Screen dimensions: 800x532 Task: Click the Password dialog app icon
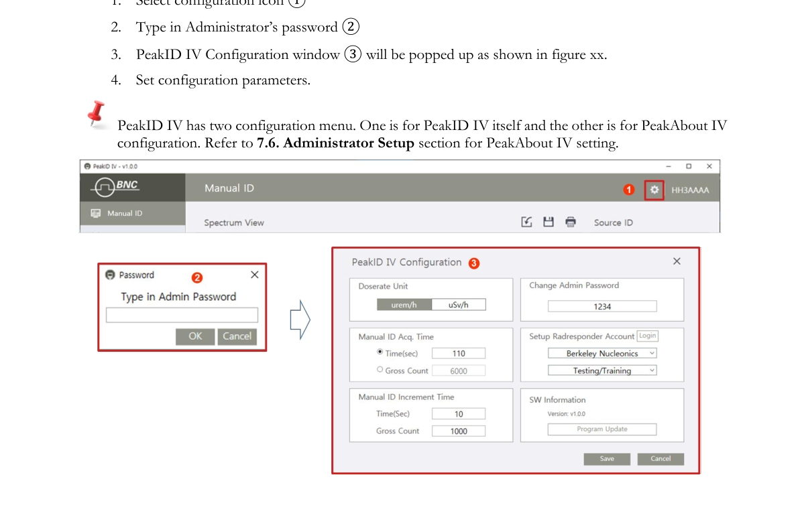pyautogui.click(x=110, y=275)
